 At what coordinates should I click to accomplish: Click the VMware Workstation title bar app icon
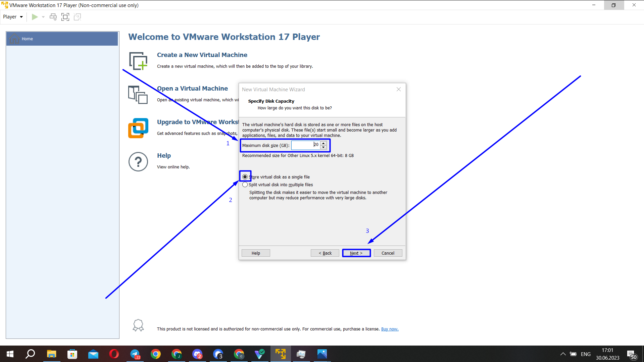(4, 5)
